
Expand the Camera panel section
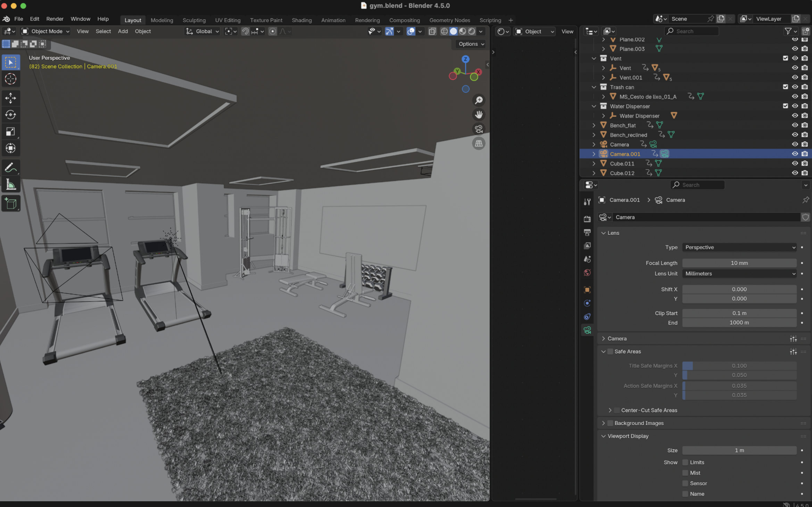(604, 339)
